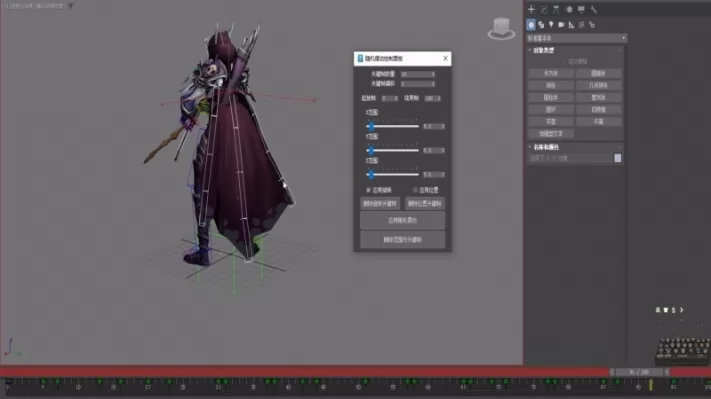This screenshot has height=399, width=711.
Task: Switch to the Motion command panel tab
Action: coord(569,10)
